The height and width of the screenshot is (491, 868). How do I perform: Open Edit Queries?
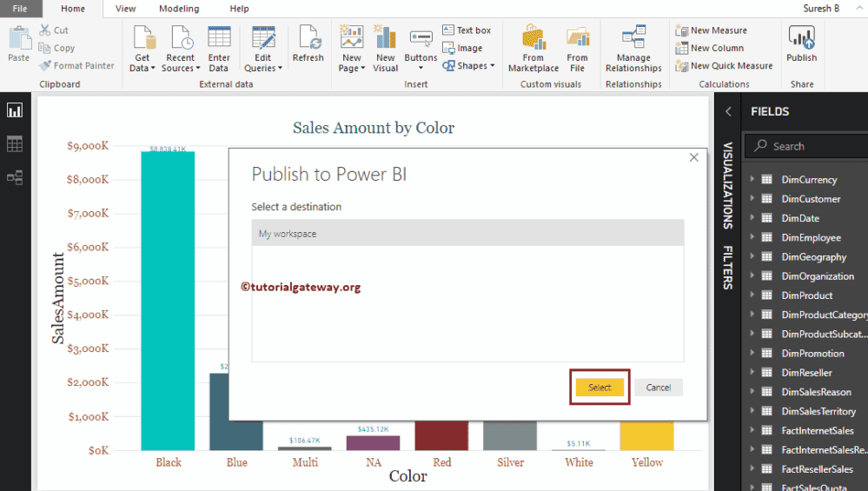coord(263,50)
